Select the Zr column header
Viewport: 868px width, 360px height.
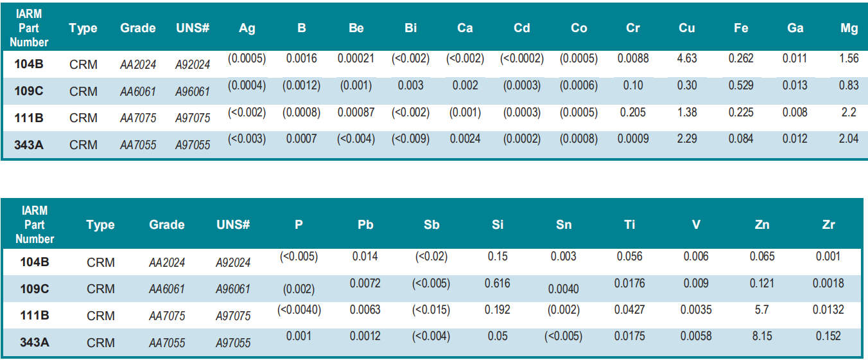(828, 225)
